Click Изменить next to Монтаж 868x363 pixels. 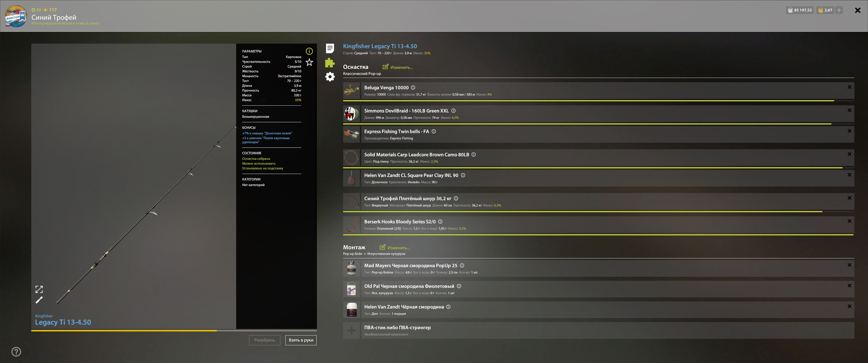point(395,248)
